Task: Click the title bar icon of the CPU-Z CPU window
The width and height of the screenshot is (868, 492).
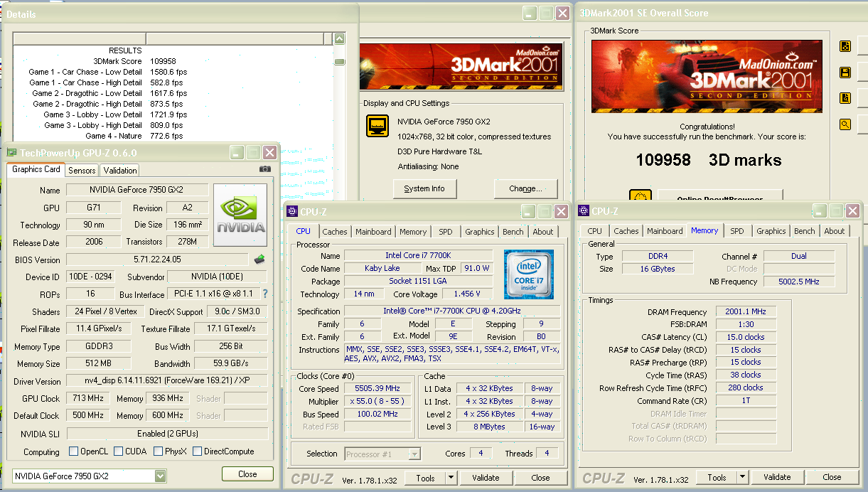Action: point(292,211)
